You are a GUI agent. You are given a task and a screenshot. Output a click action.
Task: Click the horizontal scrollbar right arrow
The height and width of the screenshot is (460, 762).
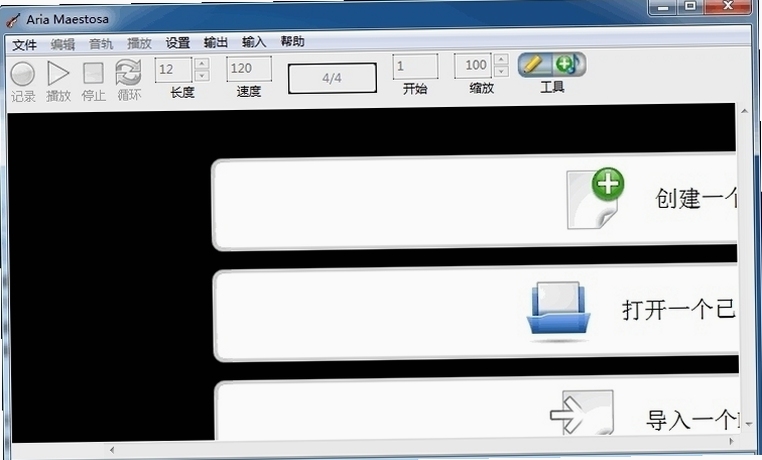(731, 441)
